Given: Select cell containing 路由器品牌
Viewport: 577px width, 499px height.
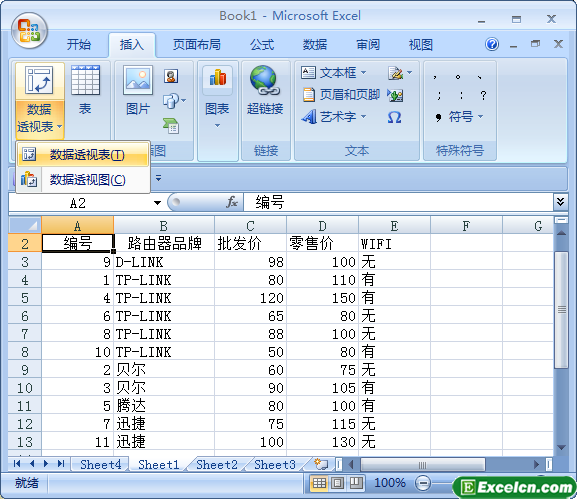Looking at the screenshot, I should tap(164, 243).
